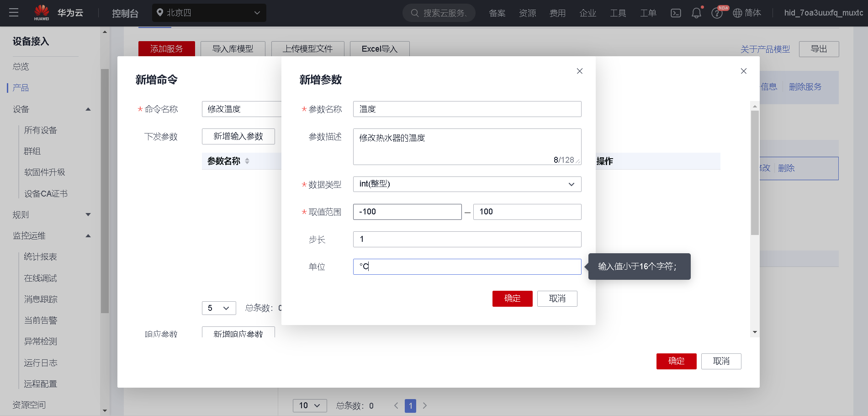Image resolution: width=868 pixels, height=416 pixels.
Task: Open 消息跟踪 in sidebar
Action: [x=41, y=299]
